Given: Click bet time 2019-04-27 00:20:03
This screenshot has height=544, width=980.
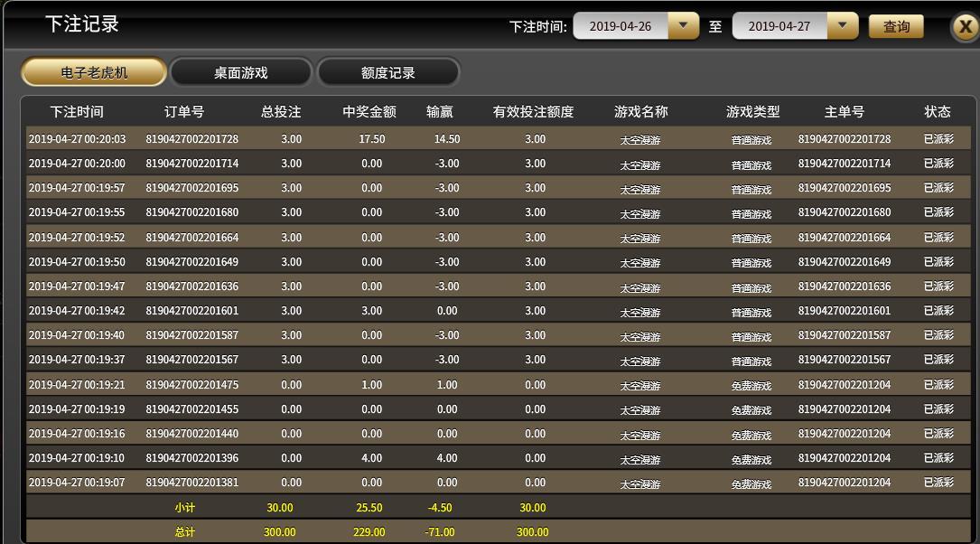Looking at the screenshot, I should pos(77,139).
